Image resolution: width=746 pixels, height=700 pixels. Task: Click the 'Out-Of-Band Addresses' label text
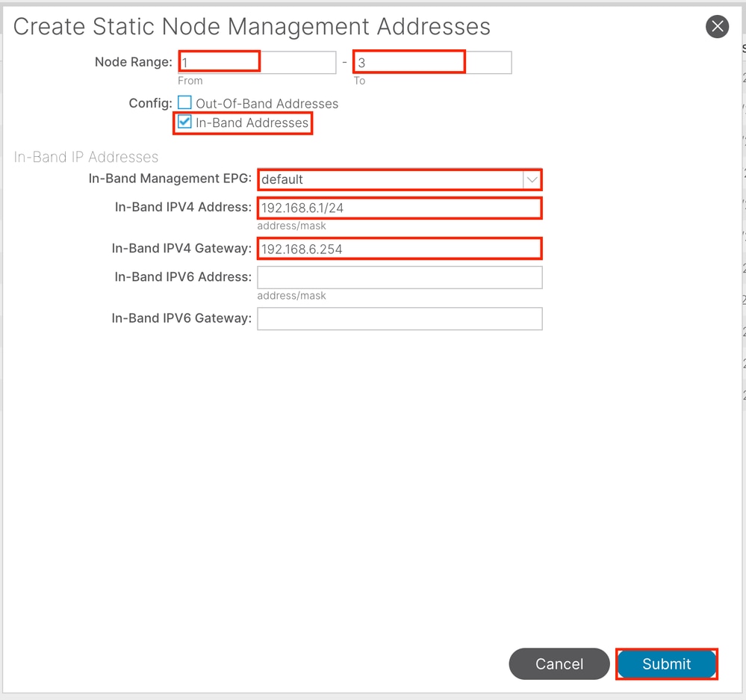(267, 104)
